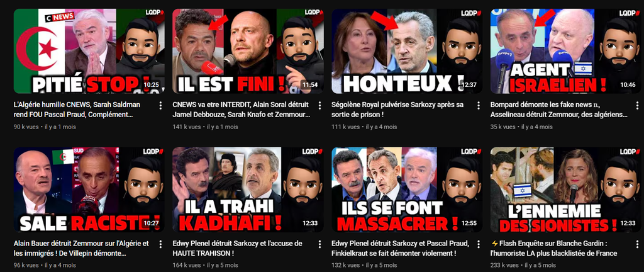This screenshot has height=272, width=644.
Task: Open options menu for 'Alain Bauer détruit Zemmour' video
Action: pos(160,244)
